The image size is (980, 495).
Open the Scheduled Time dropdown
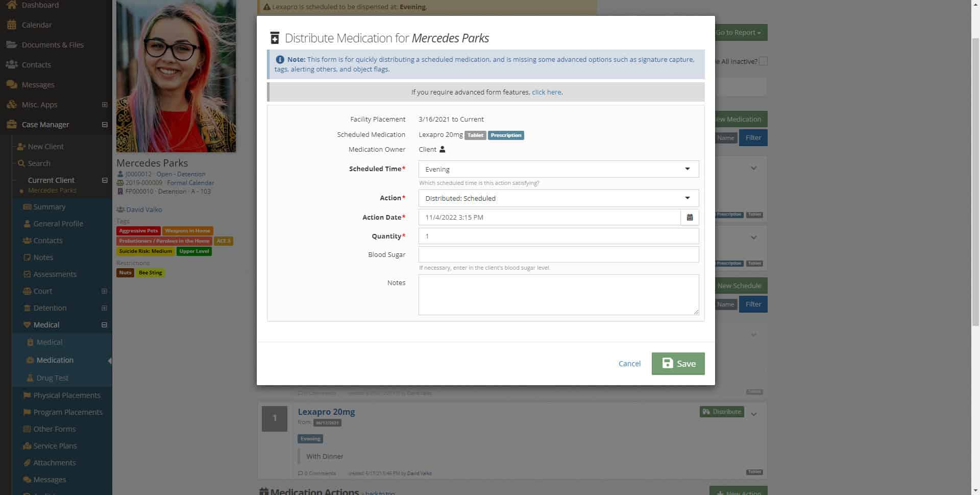tap(558, 169)
